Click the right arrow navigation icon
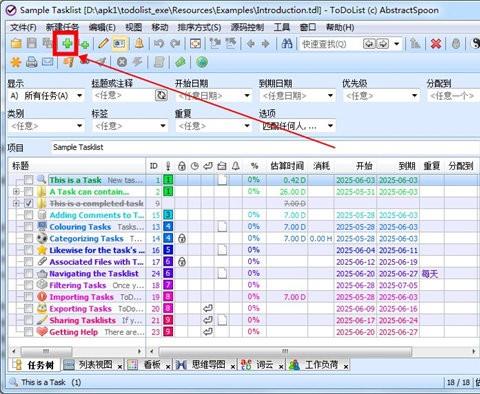Viewport: 480px width, 394px height. tap(266, 44)
